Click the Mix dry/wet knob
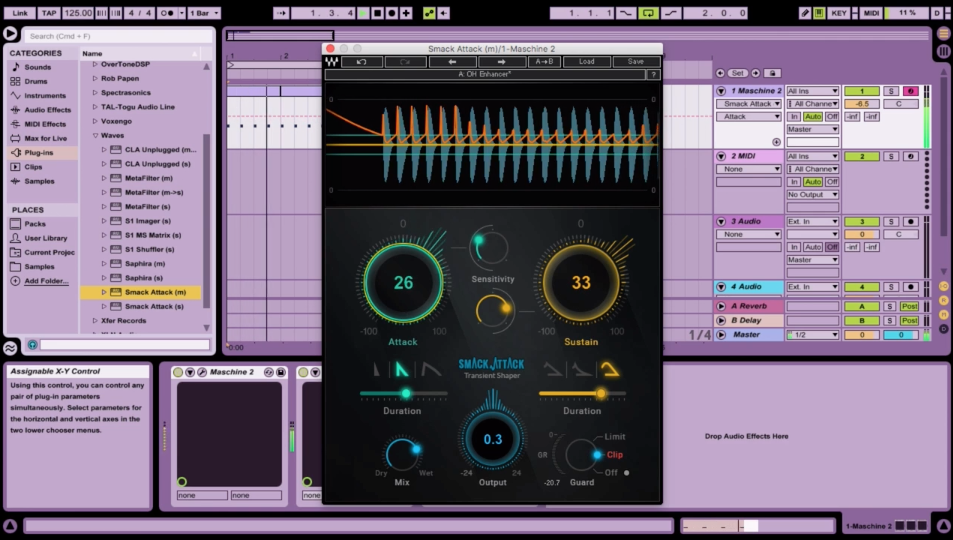This screenshot has width=953, height=540. (x=402, y=454)
